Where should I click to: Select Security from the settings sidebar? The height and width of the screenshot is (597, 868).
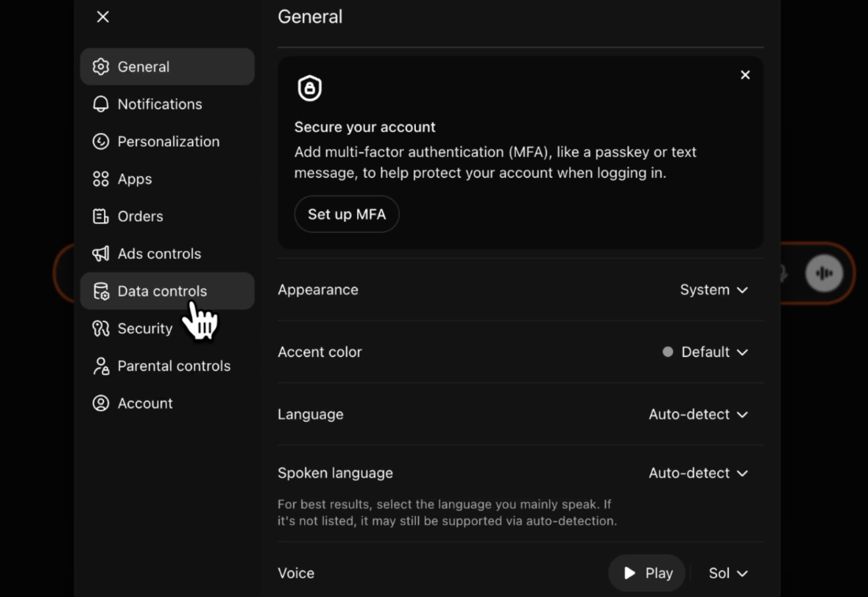tap(144, 328)
